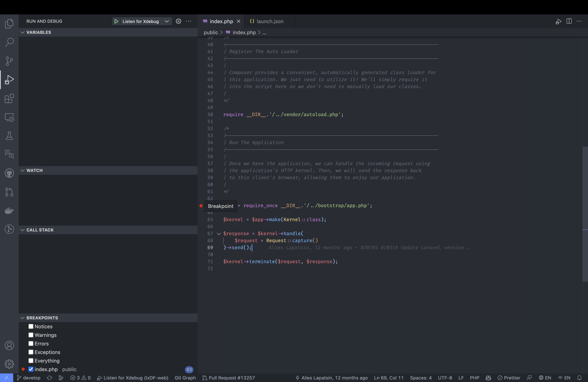This screenshot has width=588, height=382.
Task: Enable the Notices breakpoint checkbox
Action: click(31, 326)
